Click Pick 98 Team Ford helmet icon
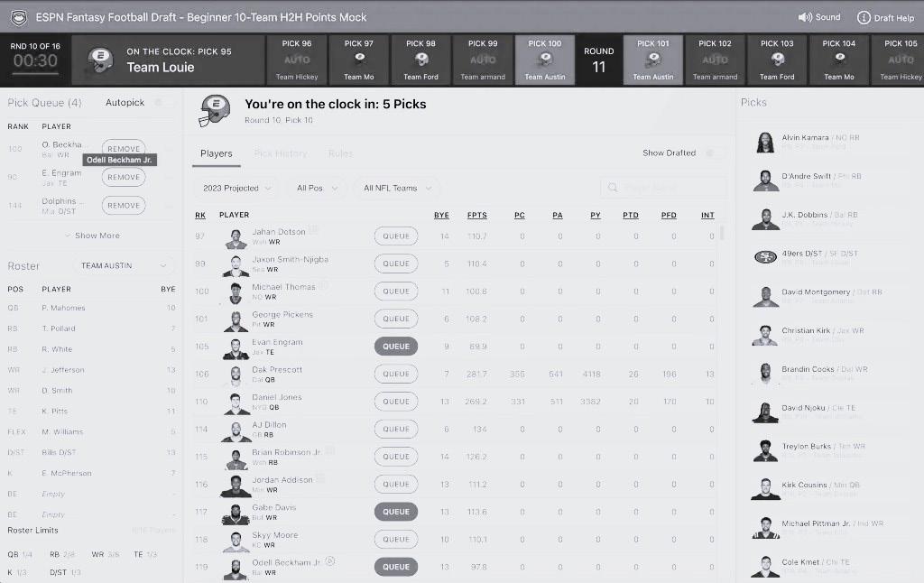The width and height of the screenshot is (924, 583). click(x=420, y=59)
